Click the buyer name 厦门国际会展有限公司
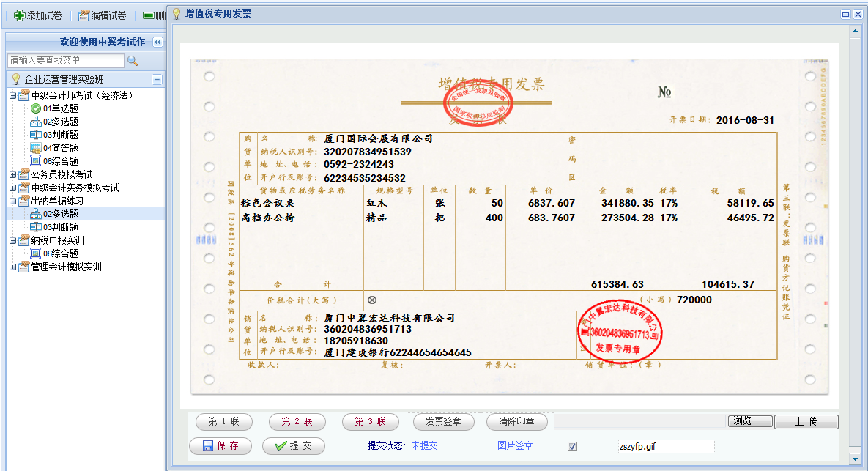 tap(378, 138)
